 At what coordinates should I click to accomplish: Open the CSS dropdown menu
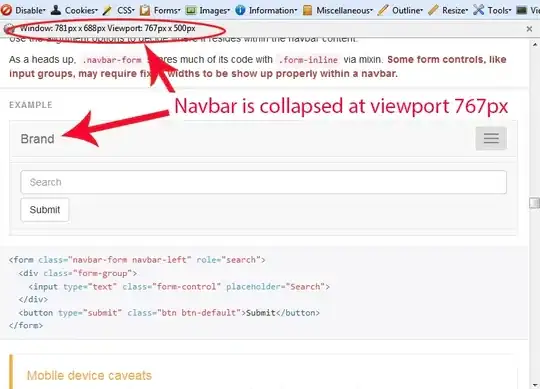(x=126, y=11)
